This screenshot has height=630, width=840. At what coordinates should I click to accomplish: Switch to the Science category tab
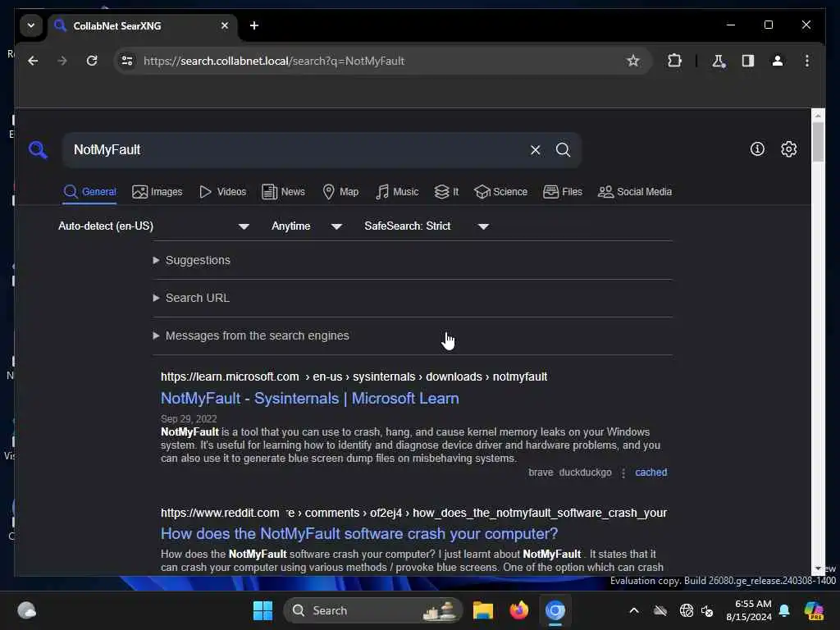(500, 192)
